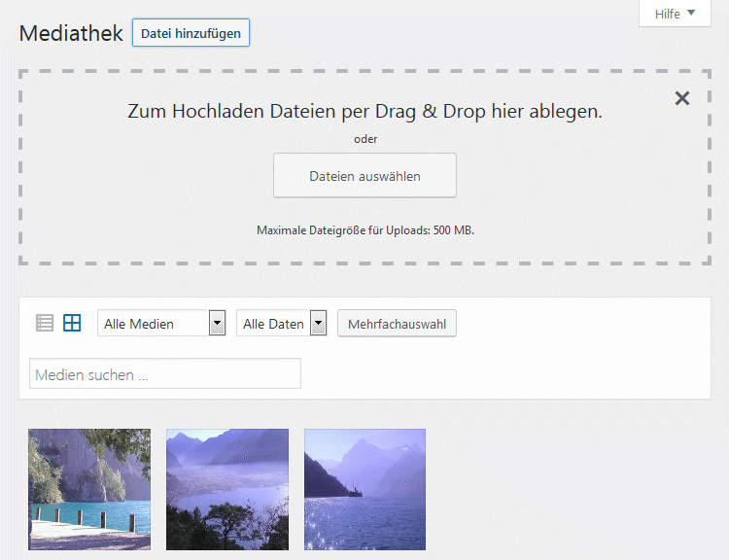Screen dimensions: 729x560
Task: Click the triangle arrow beside Hilfe
Action: (691, 14)
